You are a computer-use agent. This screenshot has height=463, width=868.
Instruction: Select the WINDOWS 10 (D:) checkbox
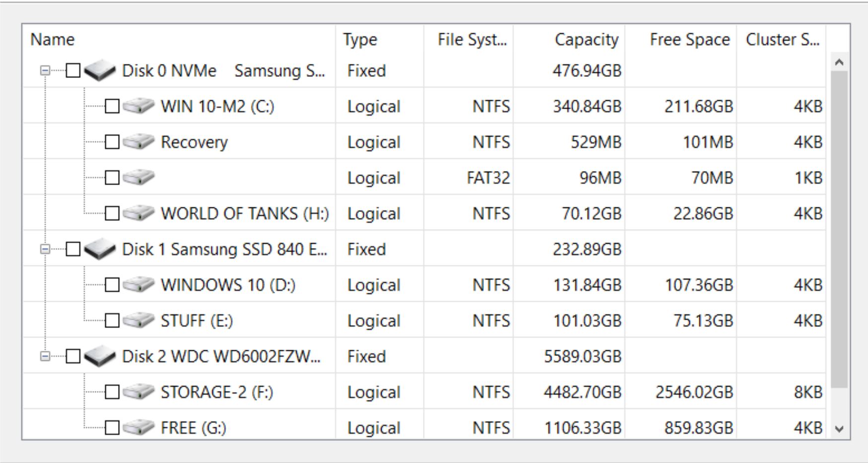point(112,285)
